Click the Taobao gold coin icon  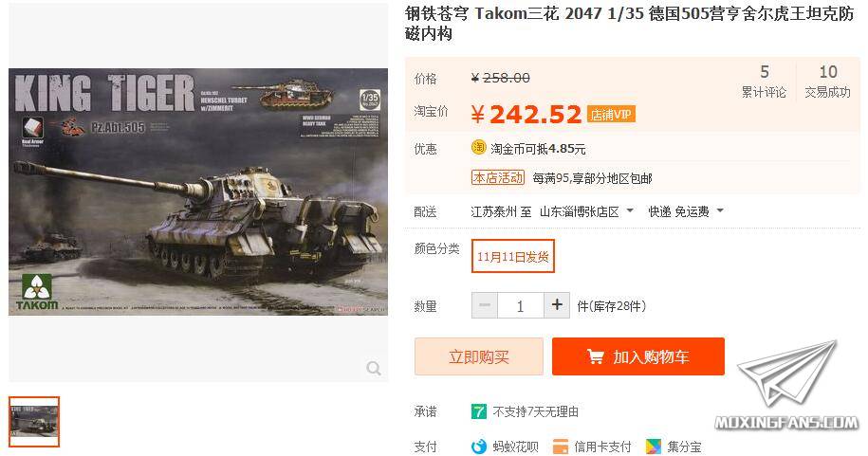click(x=478, y=148)
